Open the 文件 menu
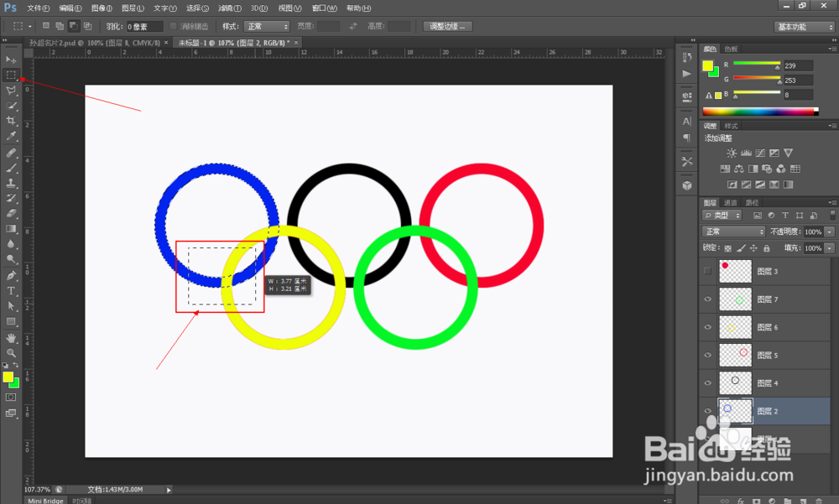 38,8
